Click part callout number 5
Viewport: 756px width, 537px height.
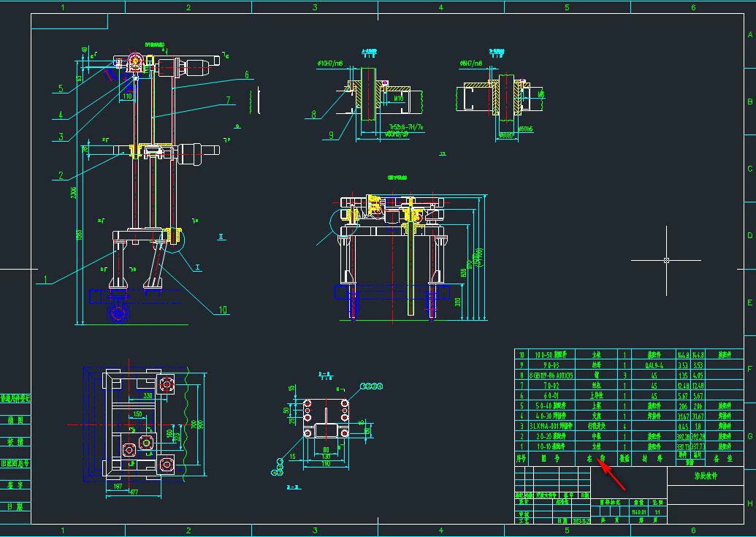tap(61, 90)
